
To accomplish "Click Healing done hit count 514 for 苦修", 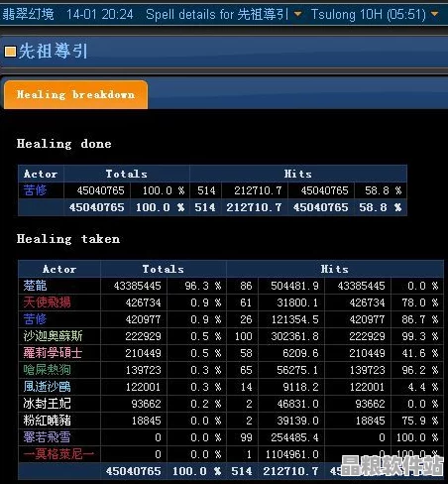I will coord(206,190).
